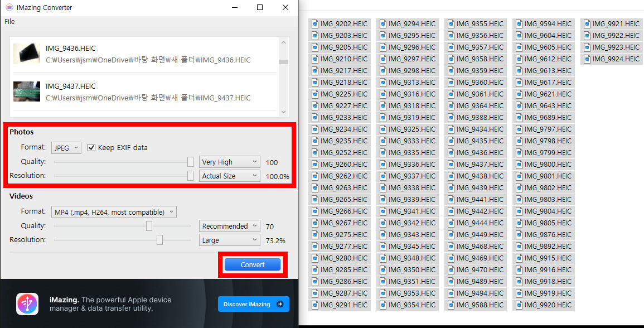Click the Photos Quality slider handle

pyautogui.click(x=190, y=162)
